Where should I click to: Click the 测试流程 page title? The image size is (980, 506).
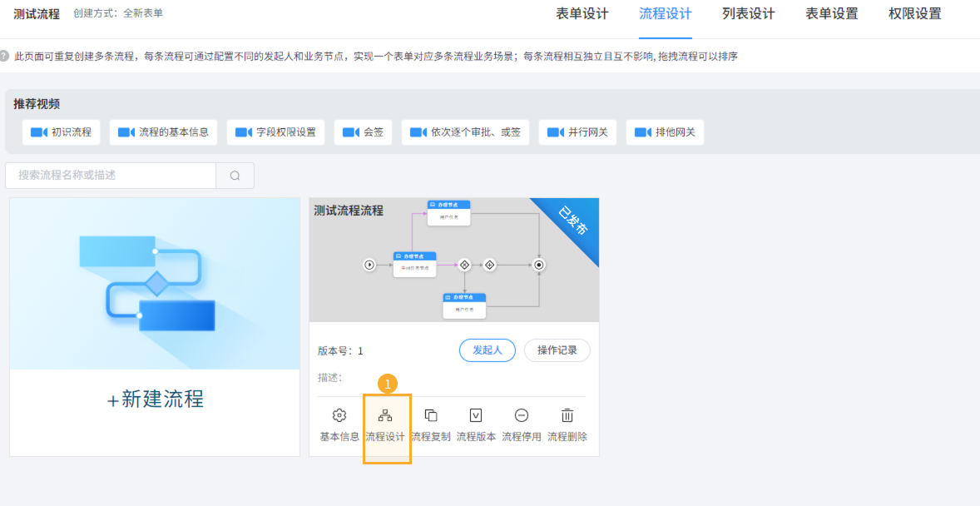point(37,14)
